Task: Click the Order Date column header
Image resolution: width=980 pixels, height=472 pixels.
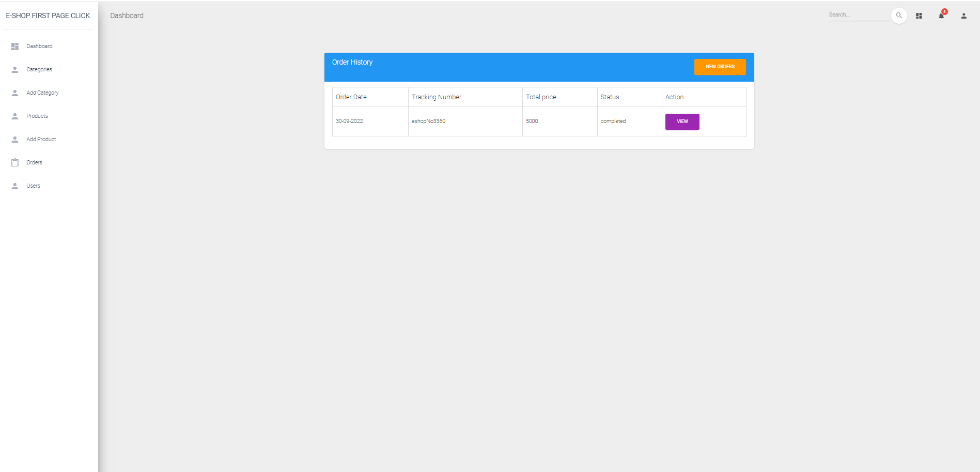Action: point(351,97)
